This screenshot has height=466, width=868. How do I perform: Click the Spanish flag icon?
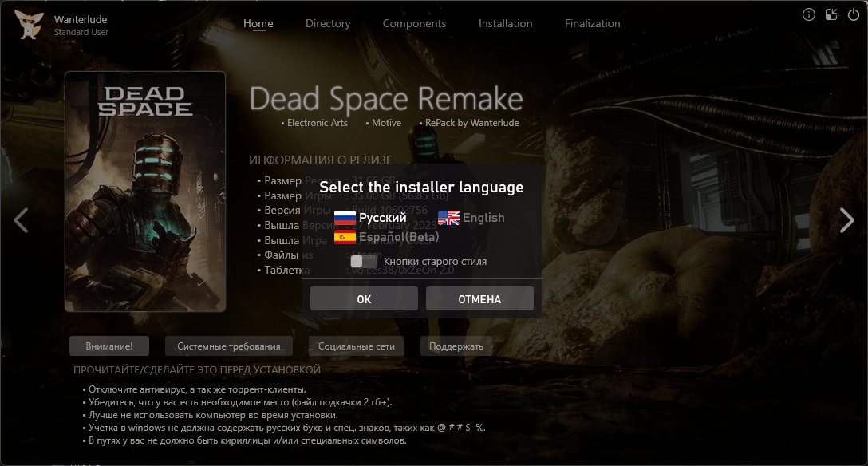pos(345,237)
